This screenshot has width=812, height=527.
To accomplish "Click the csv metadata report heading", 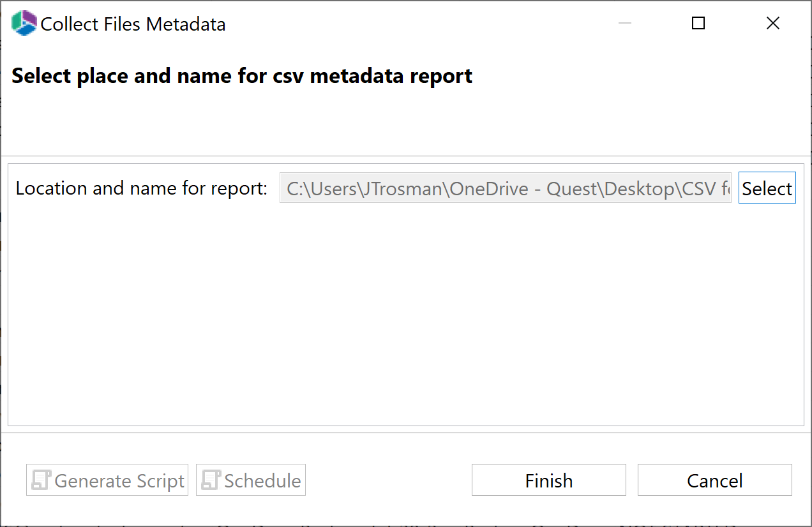I will 242,75.
